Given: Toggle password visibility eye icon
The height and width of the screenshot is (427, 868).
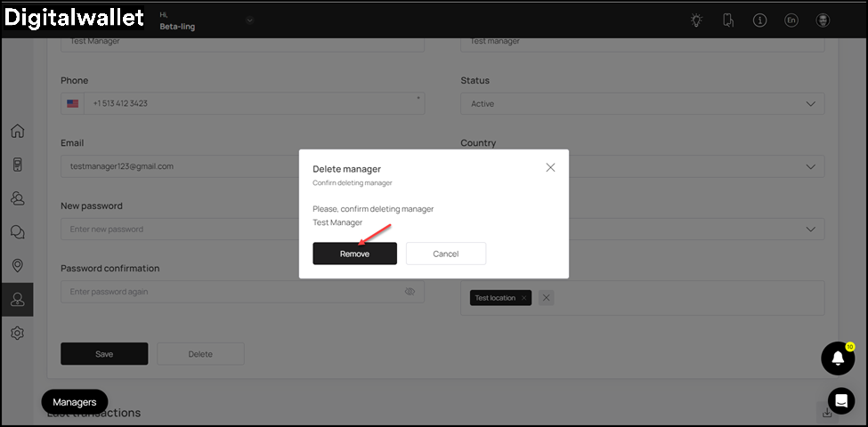Looking at the screenshot, I should click(410, 292).
